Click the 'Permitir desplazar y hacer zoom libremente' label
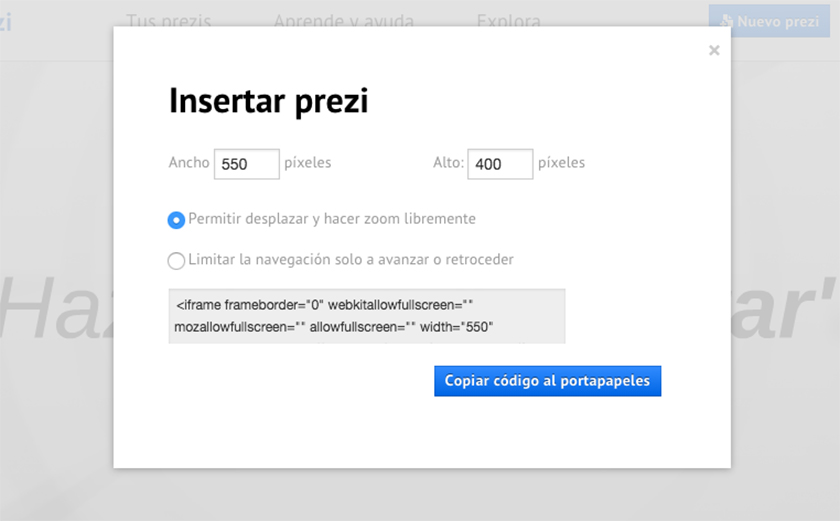This screenshot has width=840, height=521. click(331, 219)
